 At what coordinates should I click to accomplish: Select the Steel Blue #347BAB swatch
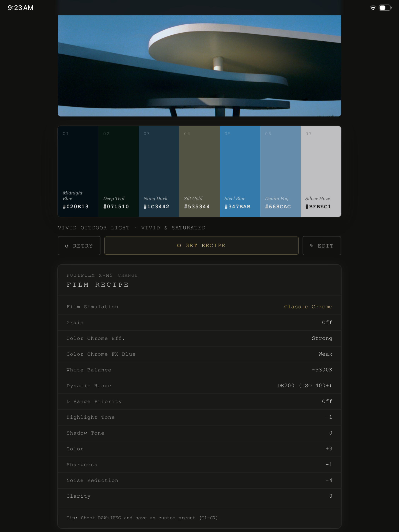coord(240,171)
